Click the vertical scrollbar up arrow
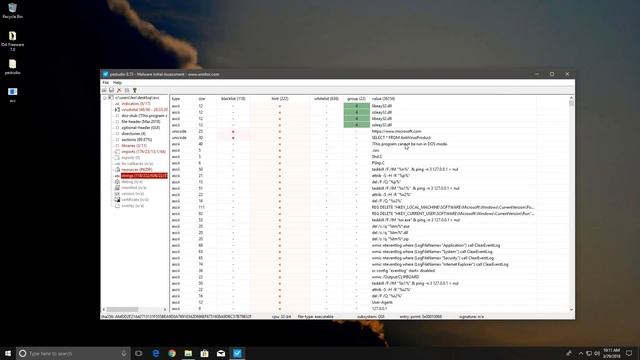 click(x=571, y=98)
